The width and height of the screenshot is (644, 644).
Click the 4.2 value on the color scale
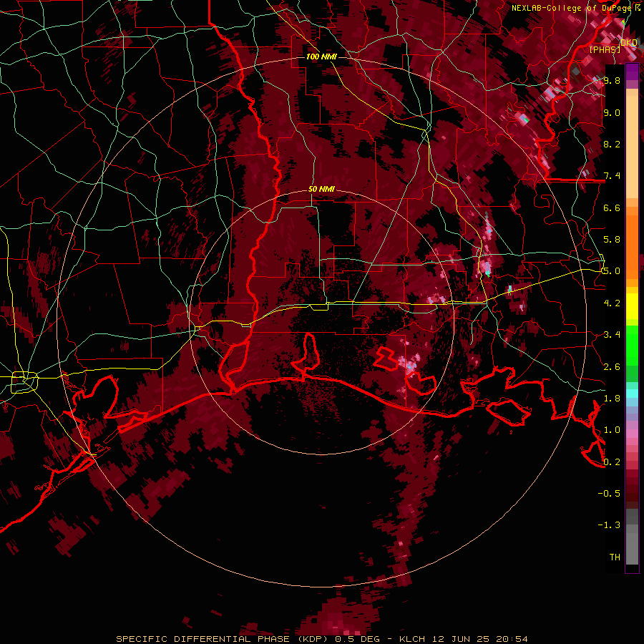[x=612, y=303]
